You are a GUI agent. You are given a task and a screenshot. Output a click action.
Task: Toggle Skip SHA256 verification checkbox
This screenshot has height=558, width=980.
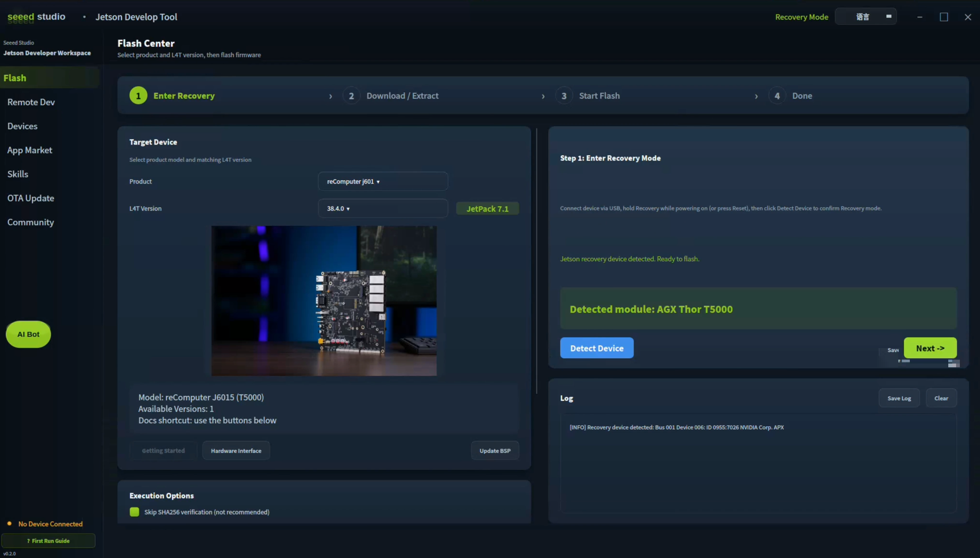[134, 512]
